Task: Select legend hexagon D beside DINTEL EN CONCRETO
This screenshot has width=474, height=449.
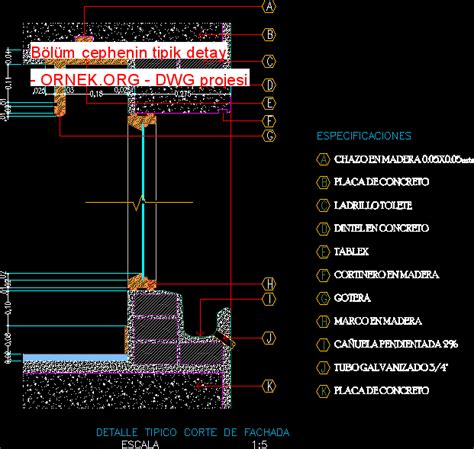Action: (x=323, y=229)
